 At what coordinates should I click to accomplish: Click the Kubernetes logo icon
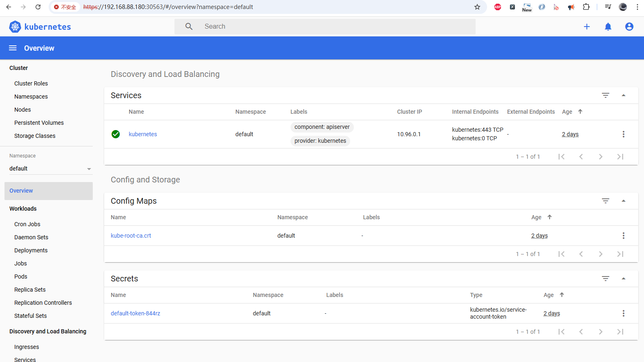15,27
